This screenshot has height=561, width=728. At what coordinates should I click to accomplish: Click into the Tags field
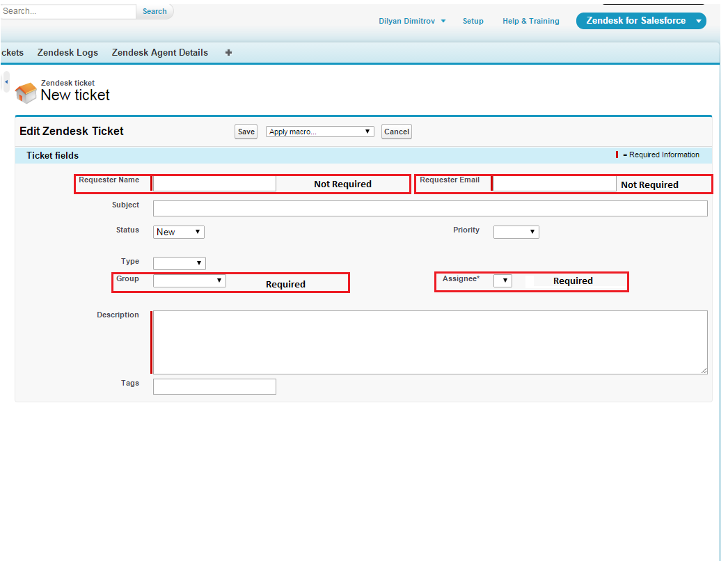click(214, 386)
